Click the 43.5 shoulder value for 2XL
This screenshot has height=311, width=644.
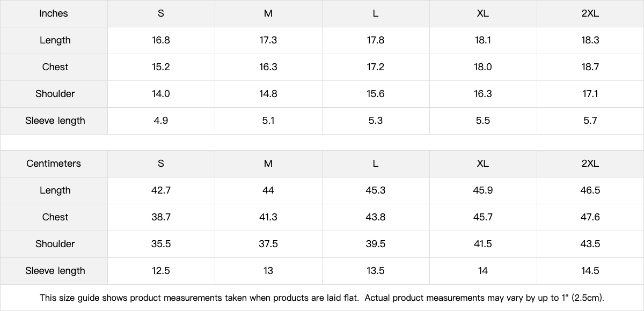(x=590, y=244)
